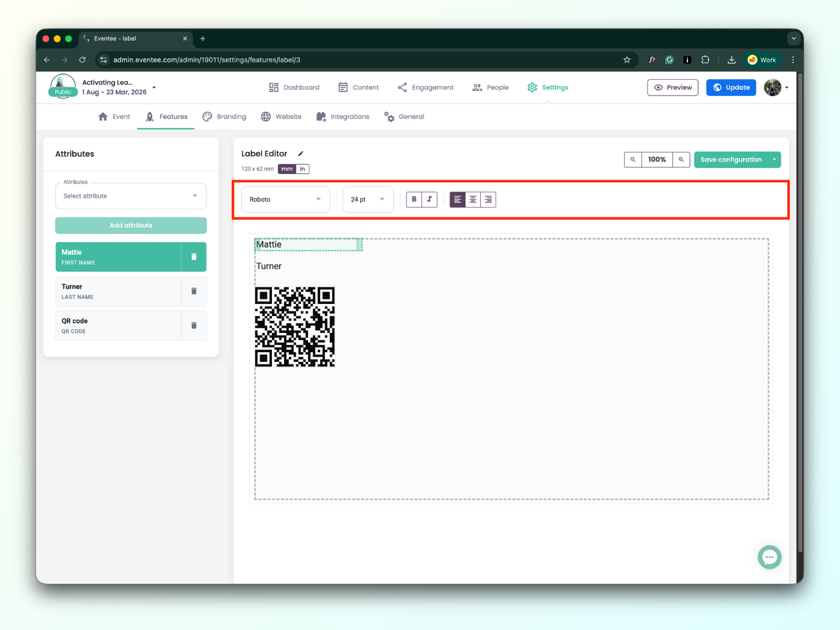Open the Website tab
840x630 pixels.
pyautogui.click(x=281, y=117)
